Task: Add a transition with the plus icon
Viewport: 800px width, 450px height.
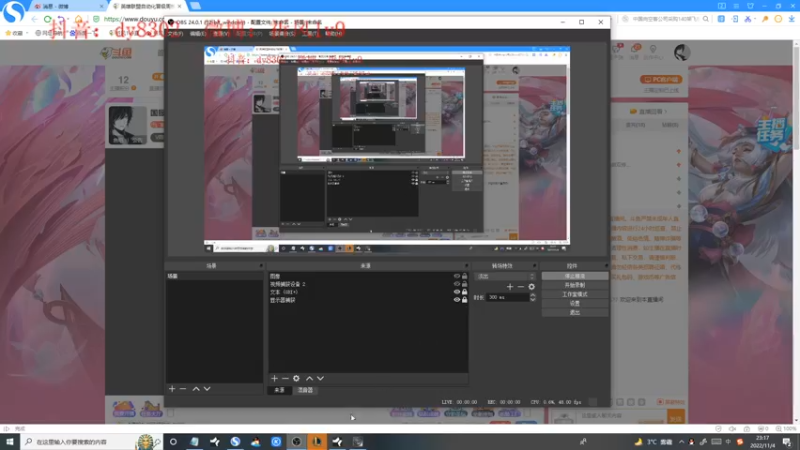Action: click(x=510, y=287)
